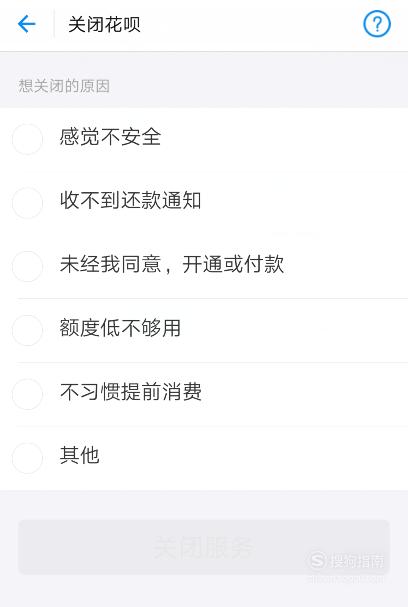The height and width of the screenshot is (607, 408).
Task: Open help via the question mark icon
Action: [377, 24]
